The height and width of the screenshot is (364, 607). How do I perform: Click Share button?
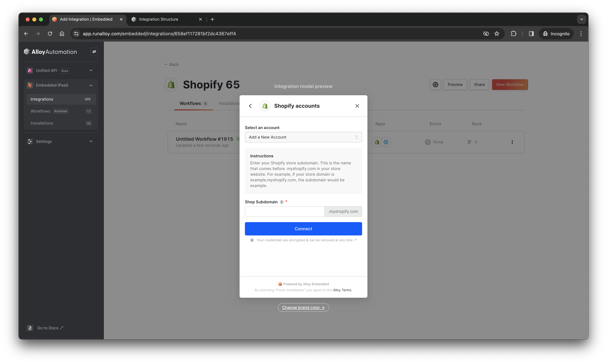[x=479, y=85]
